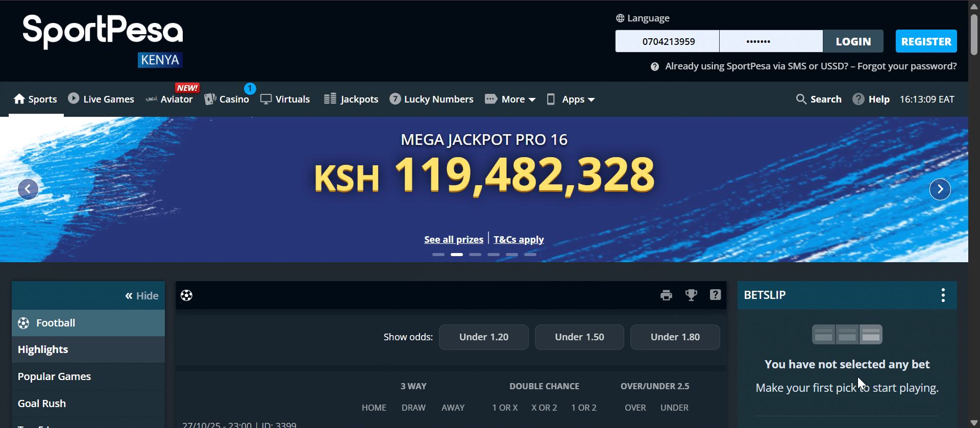Click the print icon in the games header
The height and width of the screenshot is (428, 980).
click(666, 295)
